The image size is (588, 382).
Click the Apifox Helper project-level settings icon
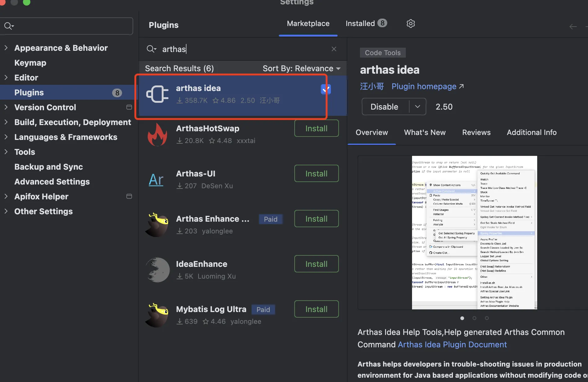click(x=129, y=196)
